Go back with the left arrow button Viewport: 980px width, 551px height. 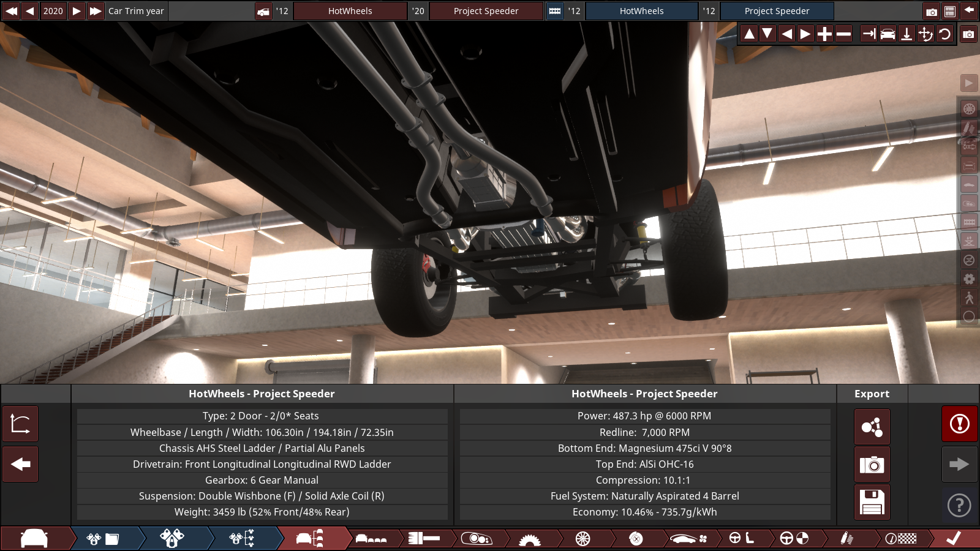[20, 464]
